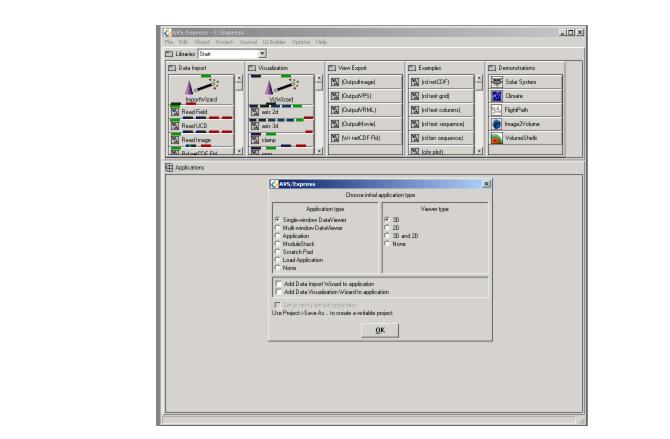Image resolution: width=670 pixels, height=439 pixels.
Task: Open the Options menu
Action: 300,41
